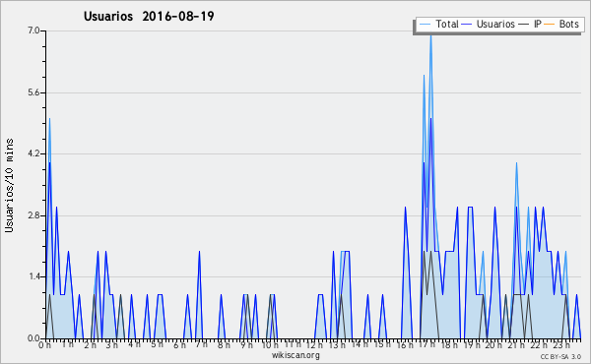
Task: Click the Total legend entry
Action: (438, 24)
